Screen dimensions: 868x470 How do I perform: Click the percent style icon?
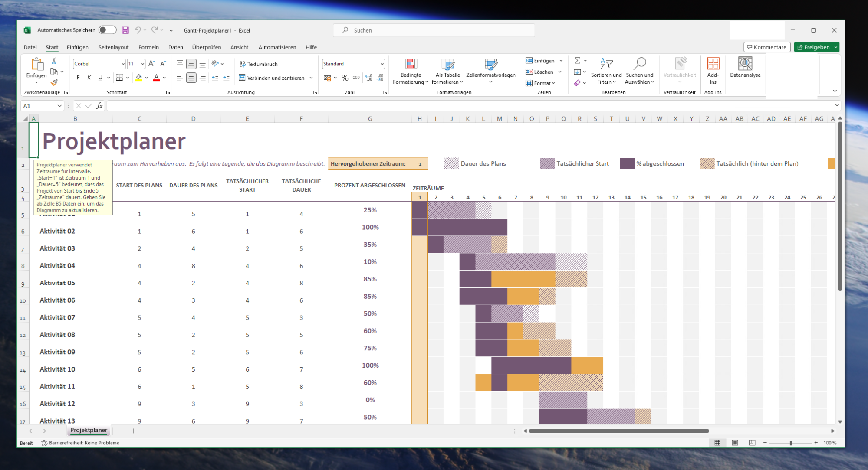[345, 78]
